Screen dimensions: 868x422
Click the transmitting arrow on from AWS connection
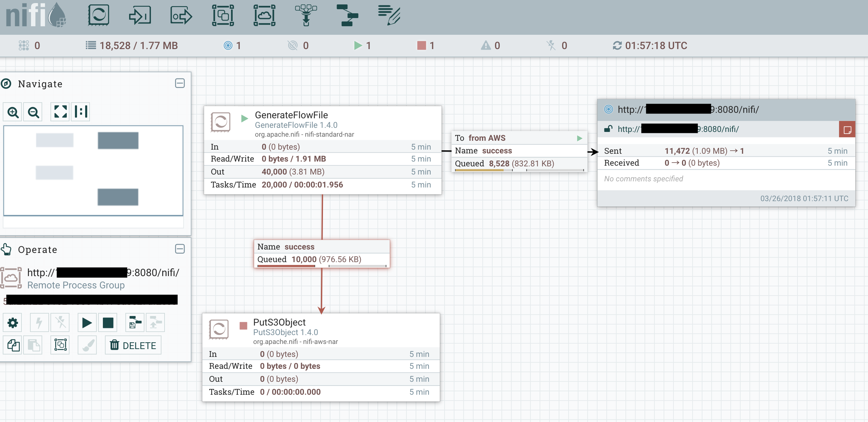click(579, 138)
